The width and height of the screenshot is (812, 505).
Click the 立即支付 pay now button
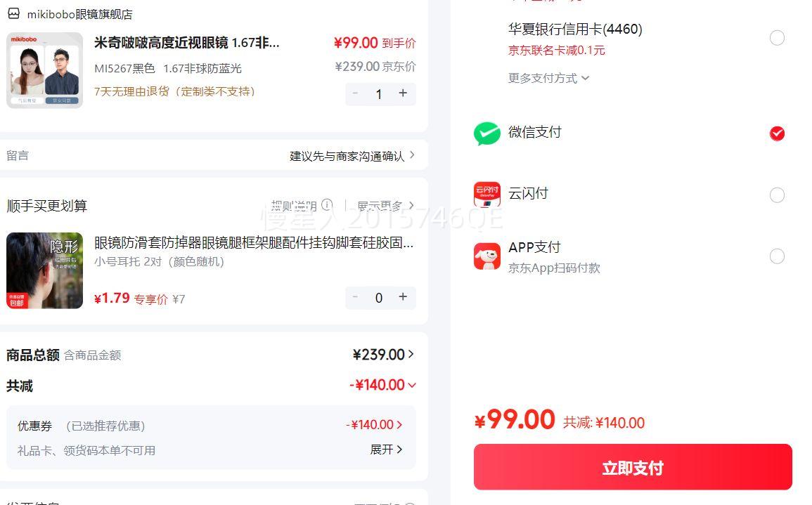coord(632,467)
